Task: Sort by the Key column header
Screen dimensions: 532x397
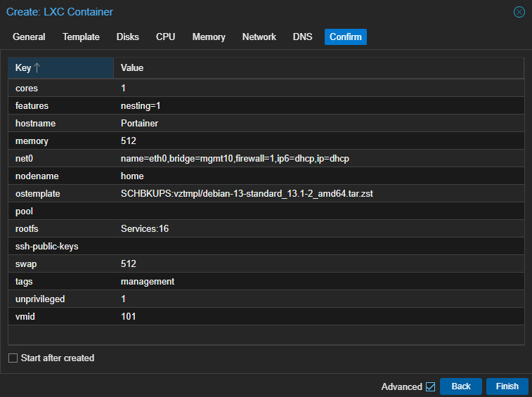Action: coord(60,68)
